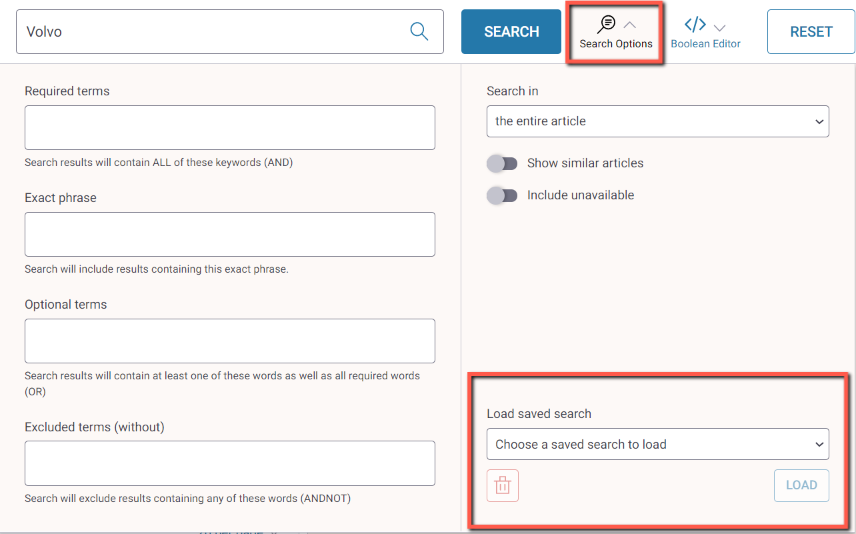Expand Boolean Editor with the down chevron
The width and height of the screenshot is (856, 534).
[x=720, y=27]
